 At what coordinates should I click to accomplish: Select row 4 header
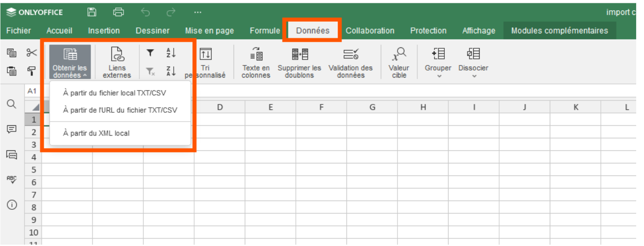33,157
